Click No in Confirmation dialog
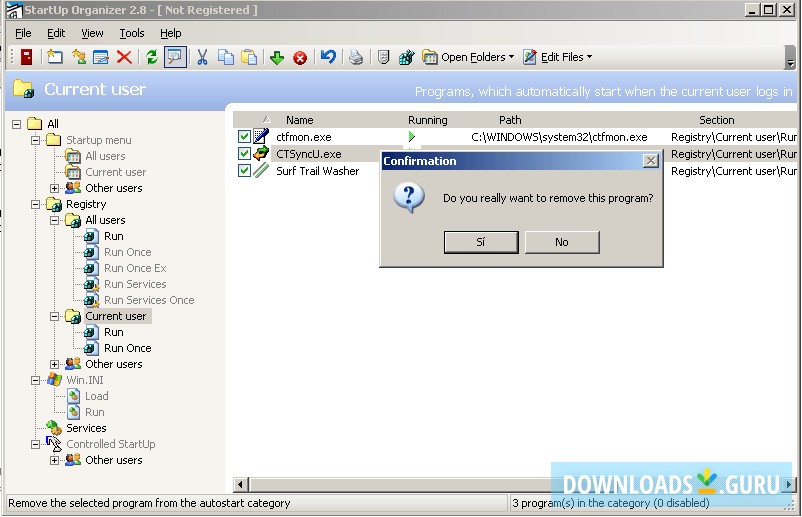Image resolution: width=802 pixels, height=517 pixels. tap(562, 242)
